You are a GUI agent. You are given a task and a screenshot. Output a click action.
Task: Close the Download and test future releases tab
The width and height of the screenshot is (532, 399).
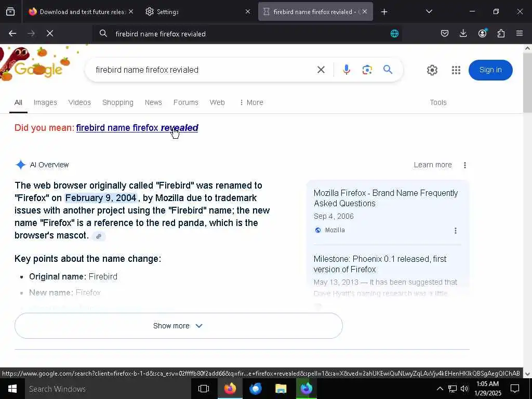[131, 11]
